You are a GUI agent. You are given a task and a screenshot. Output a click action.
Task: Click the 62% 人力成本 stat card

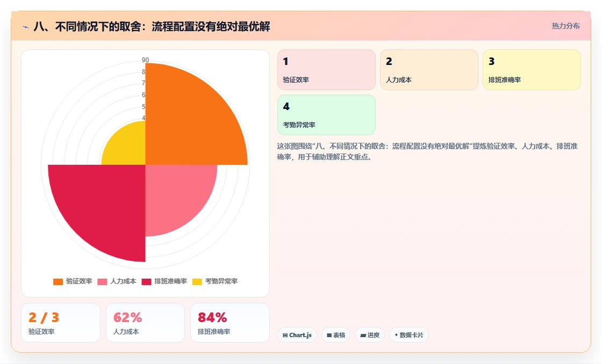pos(145,323)
